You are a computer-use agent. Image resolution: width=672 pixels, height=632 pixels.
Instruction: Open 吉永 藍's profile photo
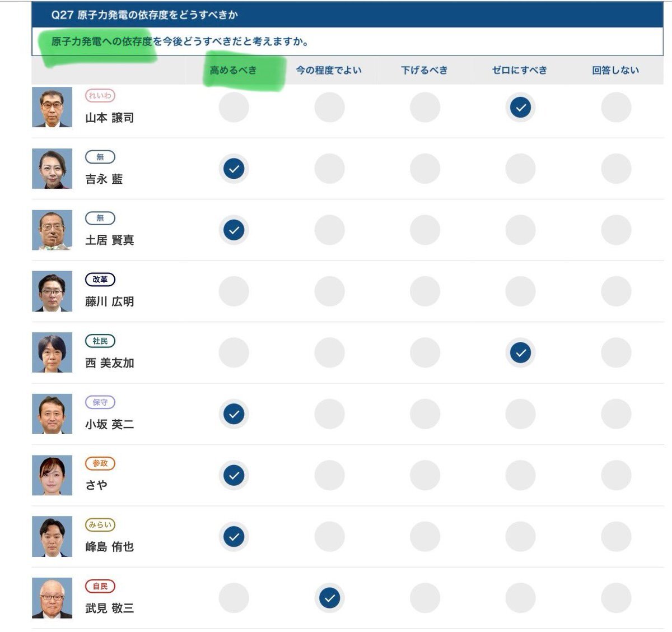tap(52, 169)
